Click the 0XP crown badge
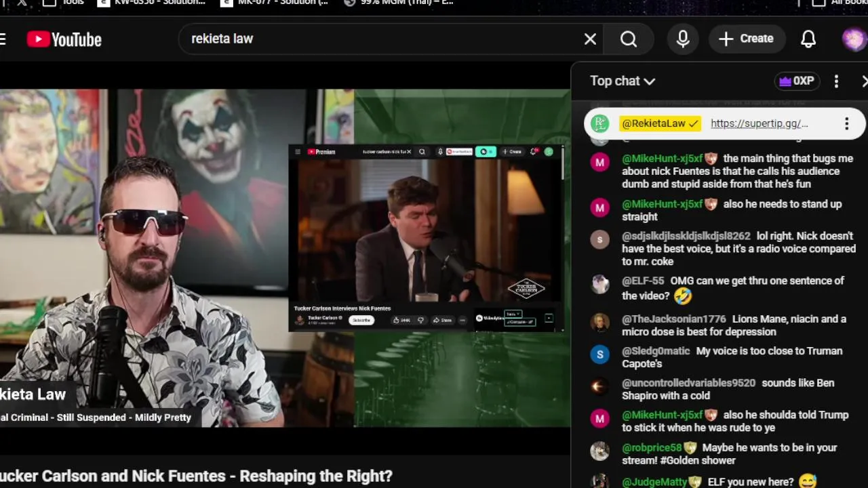 (797, 81)
